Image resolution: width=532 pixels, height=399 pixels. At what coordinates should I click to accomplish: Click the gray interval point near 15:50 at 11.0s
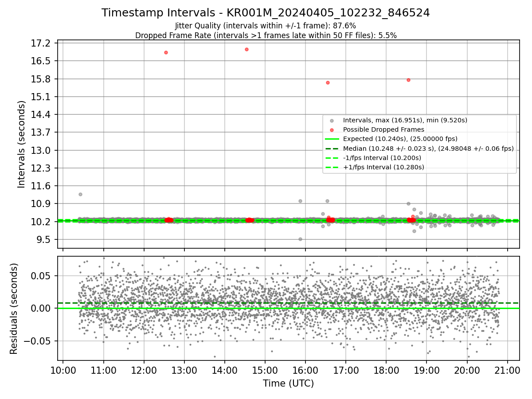pyautogui.click(x=300, y=201)
